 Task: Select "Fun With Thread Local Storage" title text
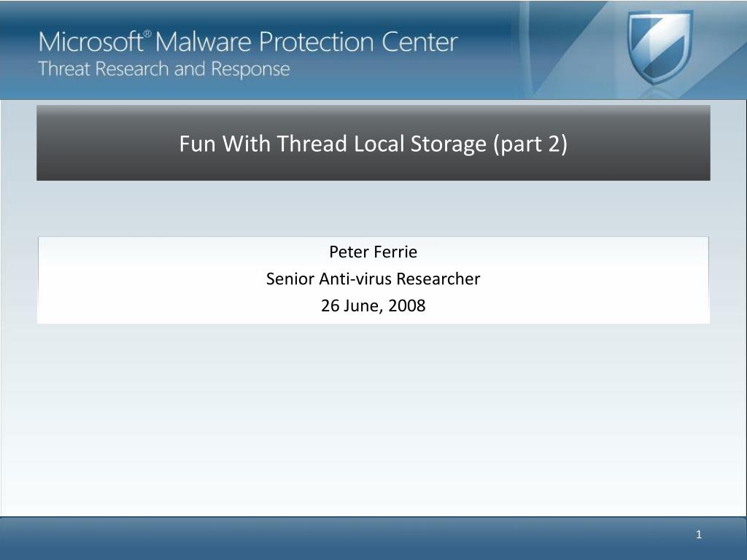click(x=333, y=144)
